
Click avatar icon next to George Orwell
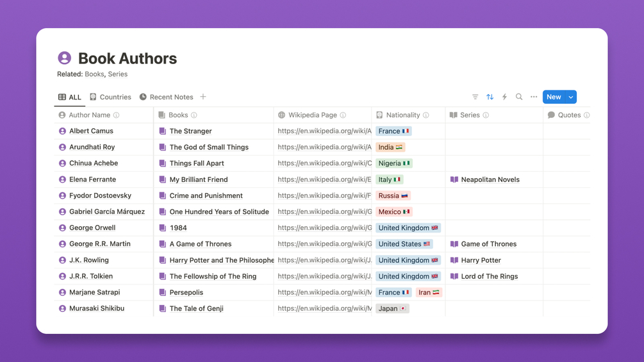pyautogui.click(x=62, y=228)
